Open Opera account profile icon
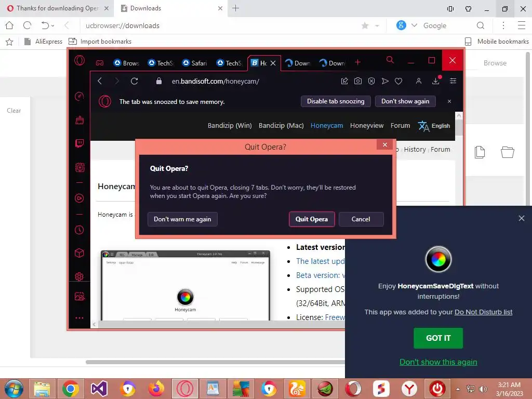The width and height of the screenshot is (532, 399). click(x=419, y=81)
